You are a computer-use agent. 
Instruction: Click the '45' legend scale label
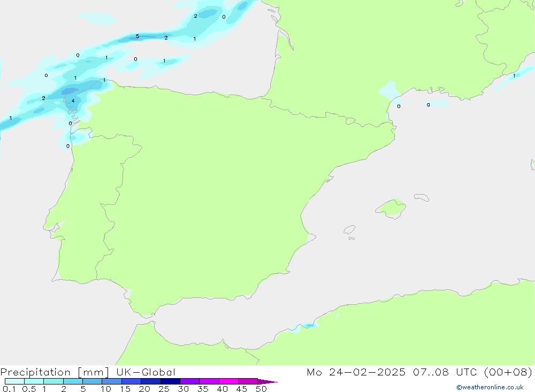pyautogui.click(x=242, y=389)
